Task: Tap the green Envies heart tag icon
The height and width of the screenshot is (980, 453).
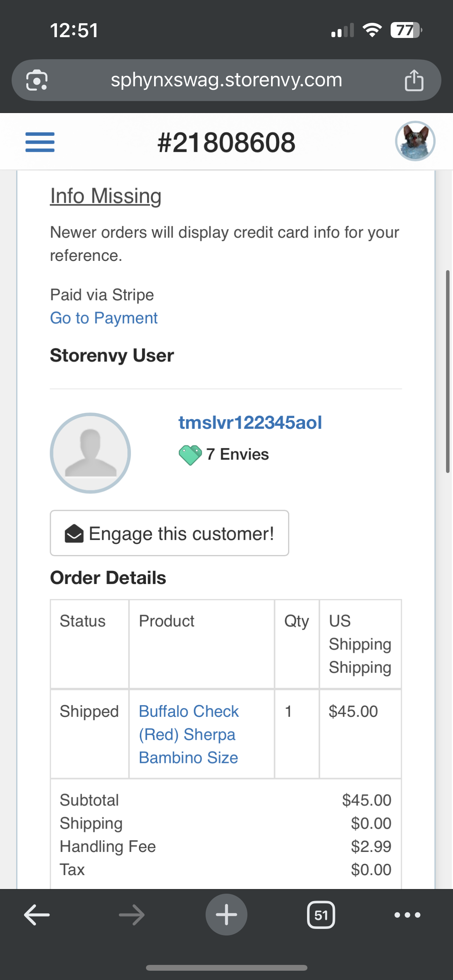Action: pos(190,455)
